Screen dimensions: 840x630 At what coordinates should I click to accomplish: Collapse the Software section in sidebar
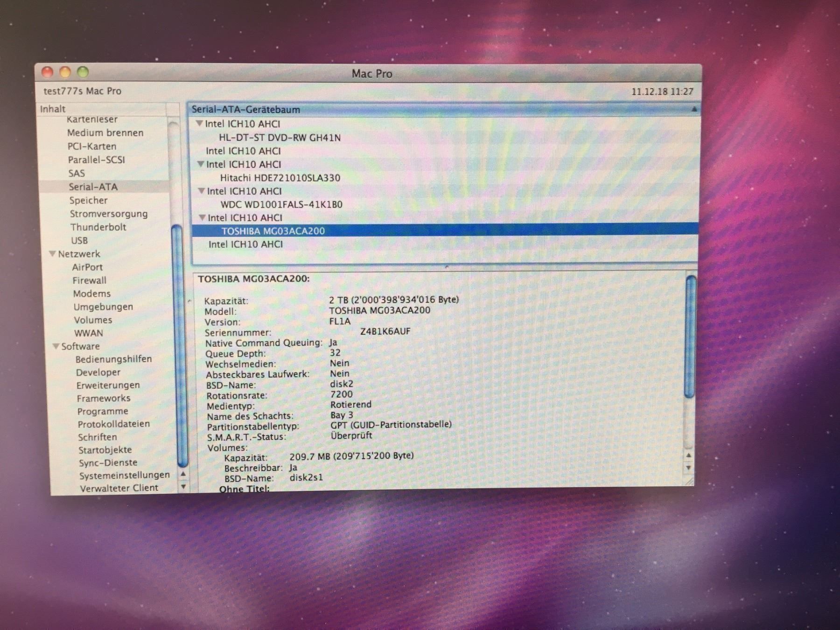click(x=56, y=346)
